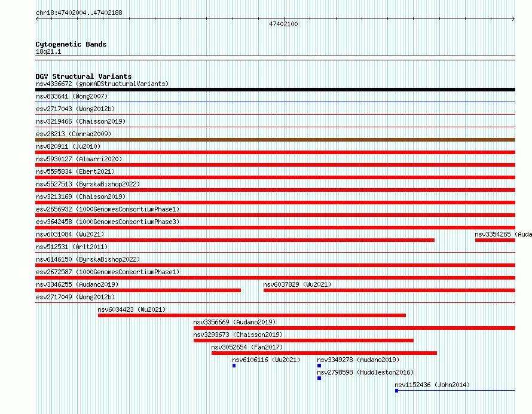Open variant esv28213 (Conrad2009)

[x=74, y=134]
